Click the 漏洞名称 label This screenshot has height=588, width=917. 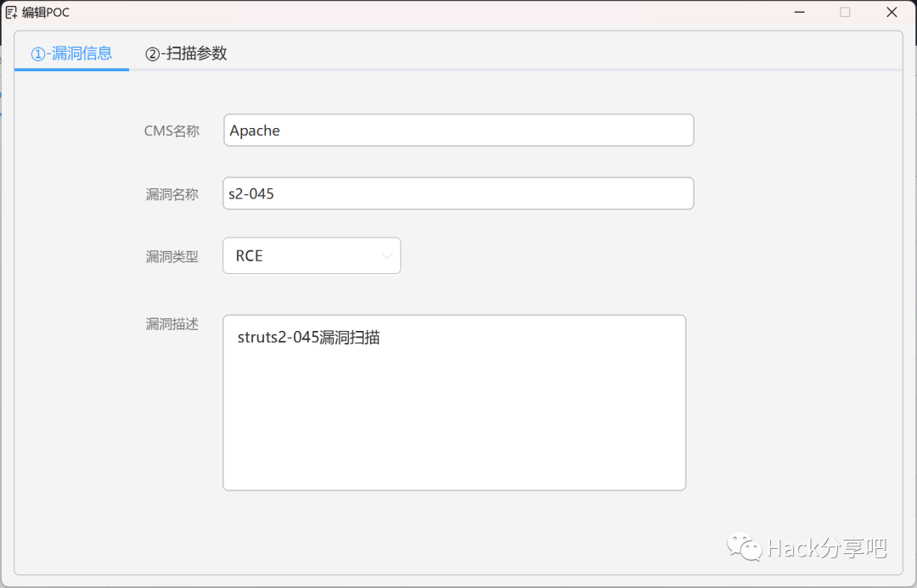(x=172, y=194)
